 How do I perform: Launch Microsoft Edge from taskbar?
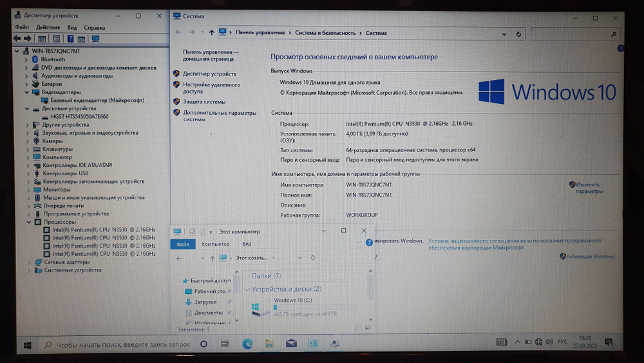click(x=247, y=344)
